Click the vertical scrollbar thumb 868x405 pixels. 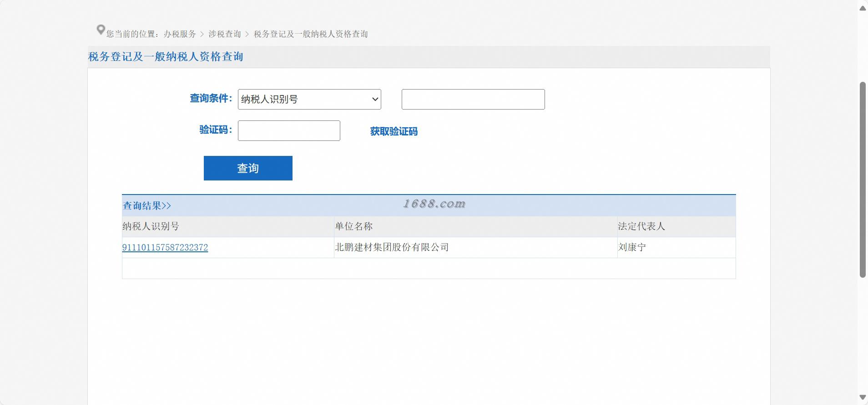tap(863, 180)
